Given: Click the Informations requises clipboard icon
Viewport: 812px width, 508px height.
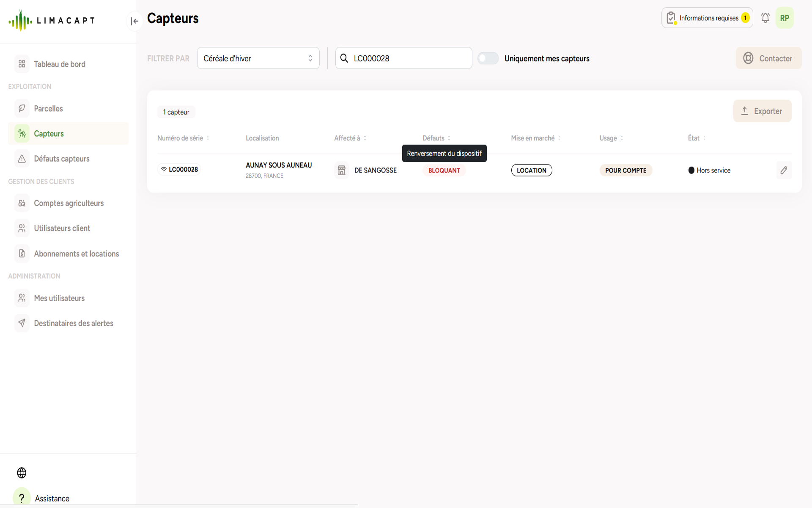Looking at the screenshot, I should point(671,18).
